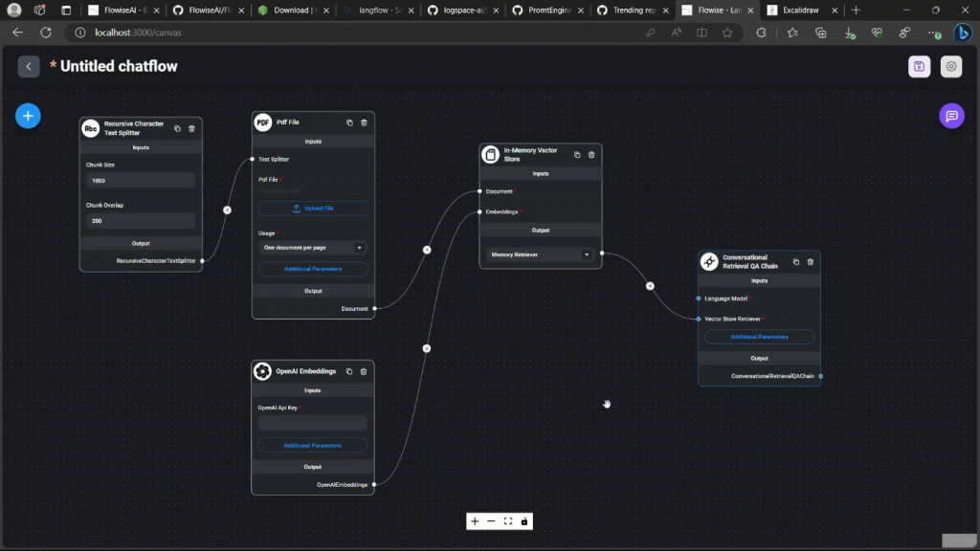Open chatflow settings gear icon
The height and width of the screenshot is (551, 980).
pos(951,66)
